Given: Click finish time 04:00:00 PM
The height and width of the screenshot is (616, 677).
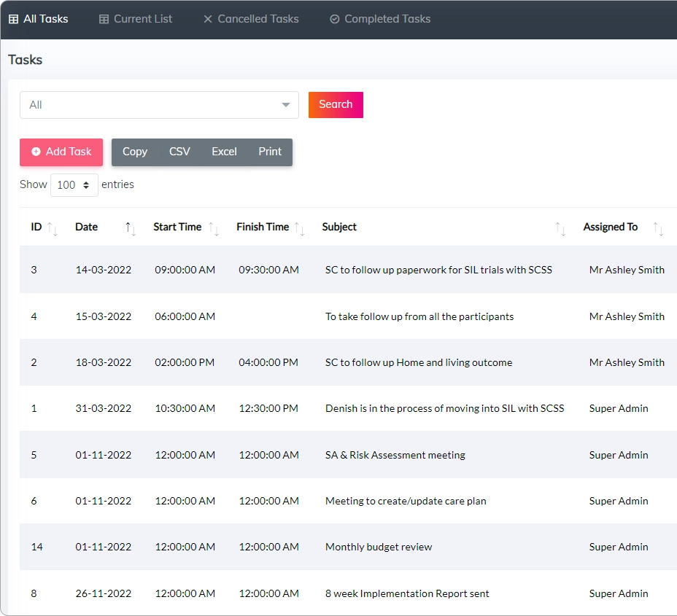Looking at the screenshot, I should pyautogui.click(x=268, y=362).
